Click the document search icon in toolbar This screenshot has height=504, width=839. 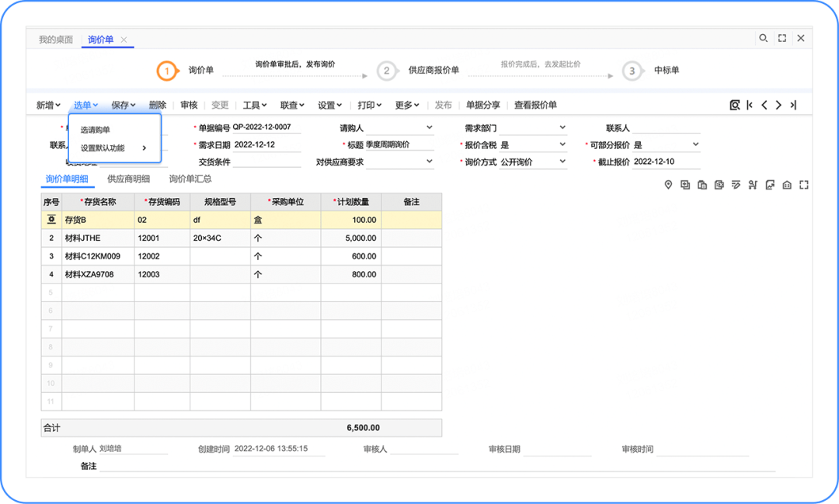734,106
